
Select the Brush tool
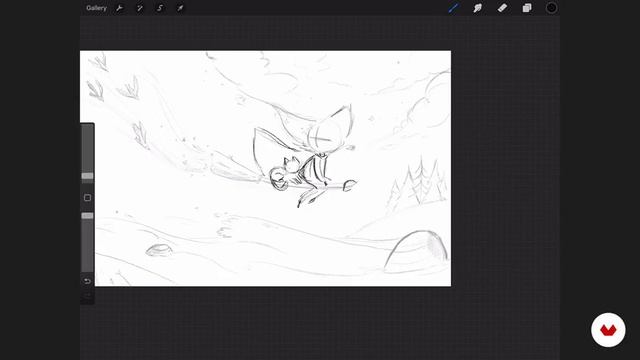click(453, 8)
